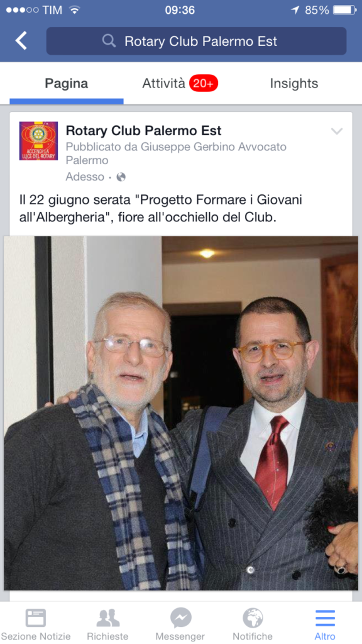The height and width of the screenshot is (644, 362).
Task: Open Richieste friend requests icon
Action: coord(107,618)
